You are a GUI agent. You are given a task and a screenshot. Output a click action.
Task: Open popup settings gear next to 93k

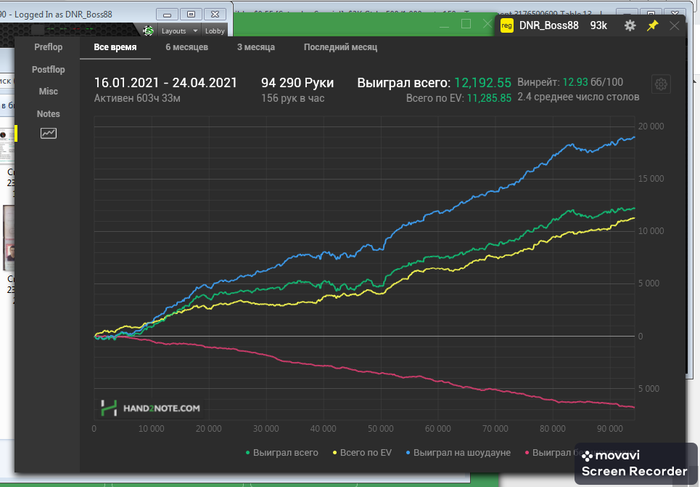[629, 25]
